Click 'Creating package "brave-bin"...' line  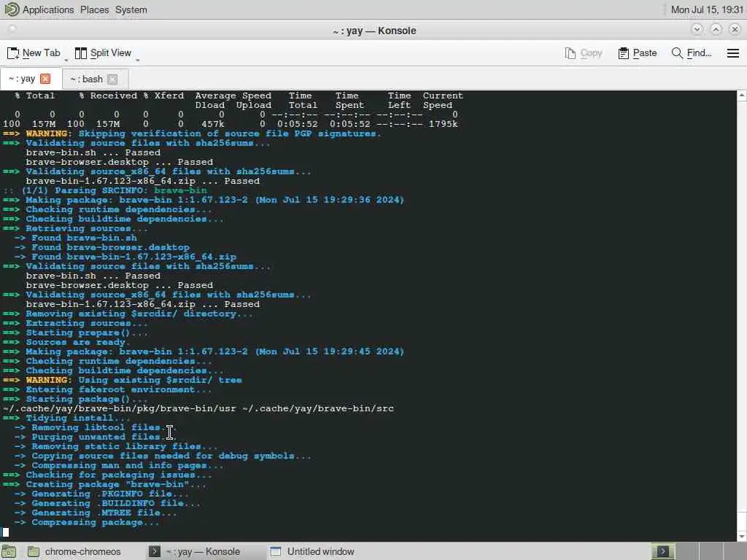tap(104, 484)
